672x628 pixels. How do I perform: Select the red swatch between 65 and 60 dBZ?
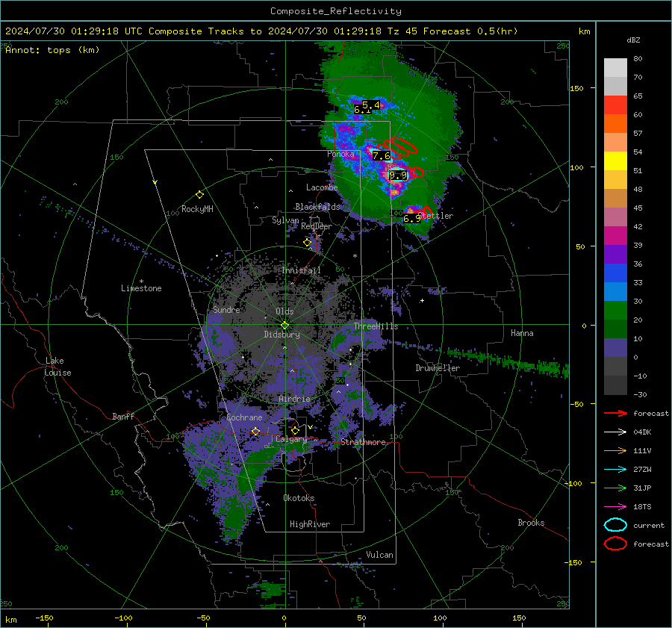pos(615,105)
